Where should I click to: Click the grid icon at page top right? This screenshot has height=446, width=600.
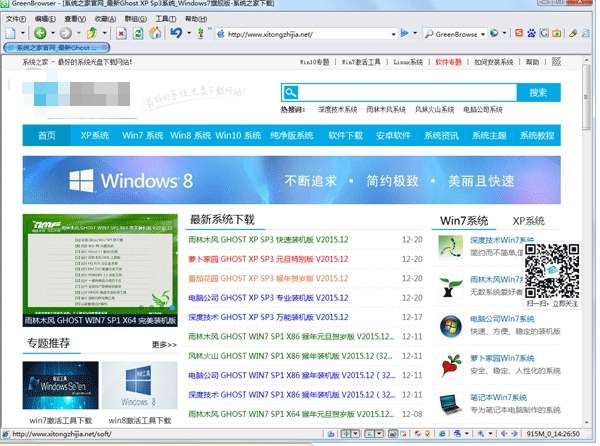pyautogui.click(x=556, y=62)
